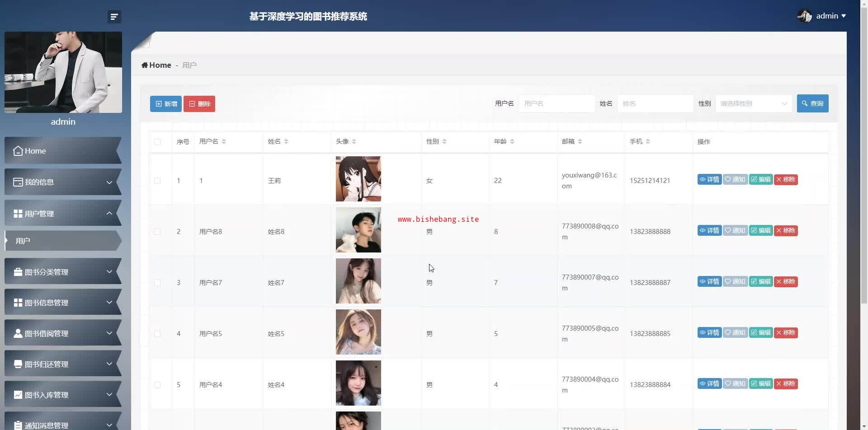Expand the 图书借阅管理 sidebar menu
The width and height of the screenshot is (868, 430).
click(63, 333)
